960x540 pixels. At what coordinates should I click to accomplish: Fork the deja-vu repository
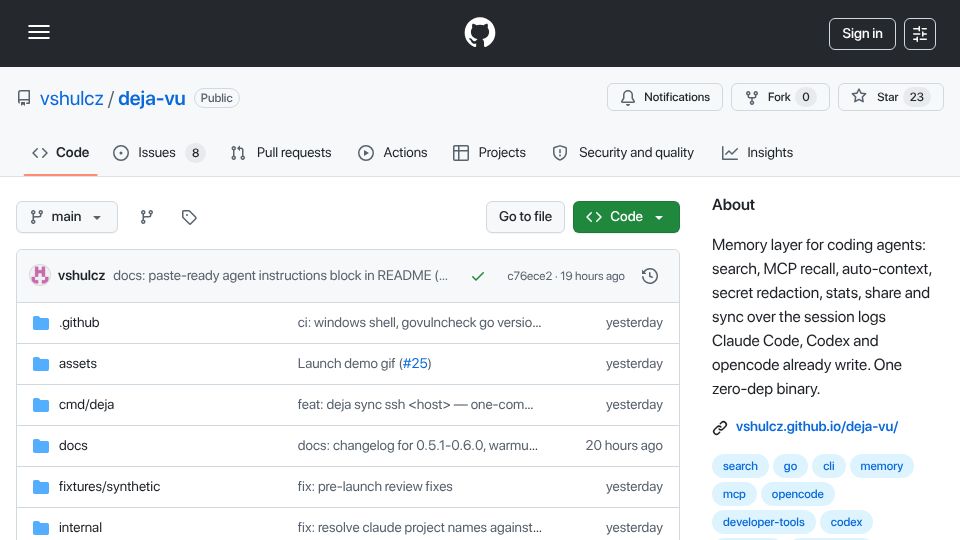(x=780, y=97)
